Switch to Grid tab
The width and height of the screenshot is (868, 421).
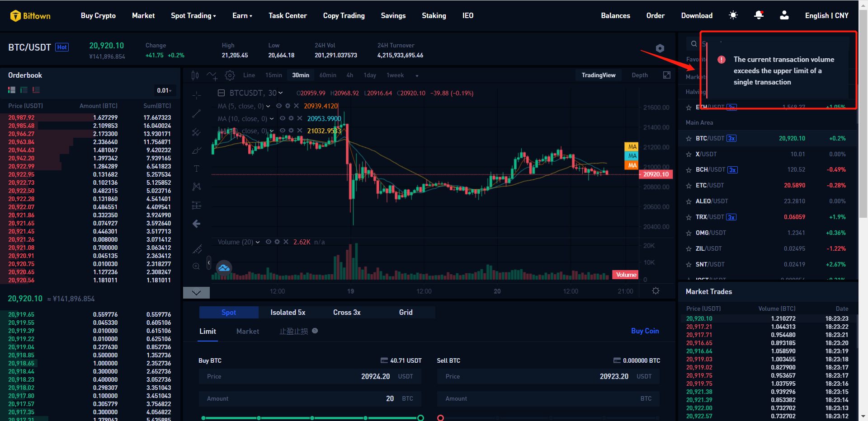click(x=406, y=312)
